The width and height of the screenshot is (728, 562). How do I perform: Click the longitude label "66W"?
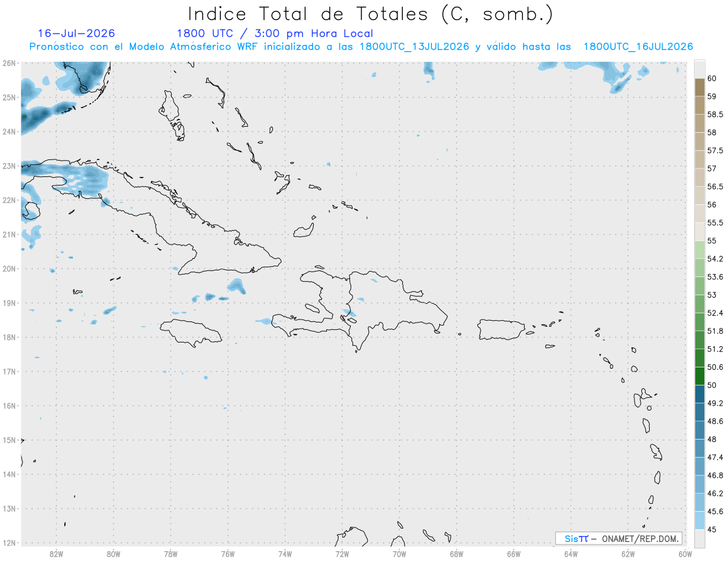tap(514, 554)
